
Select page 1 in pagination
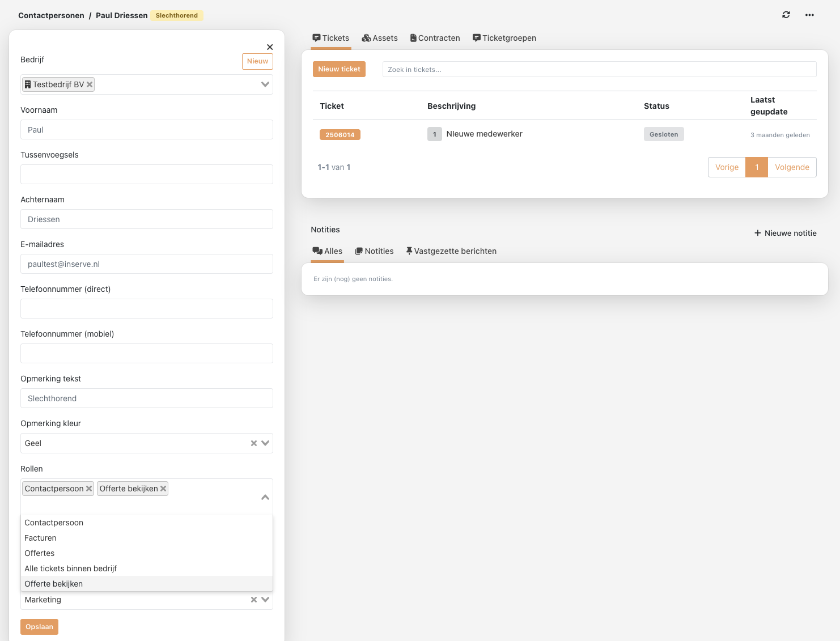pyautogui.click(x=757, y=167)
